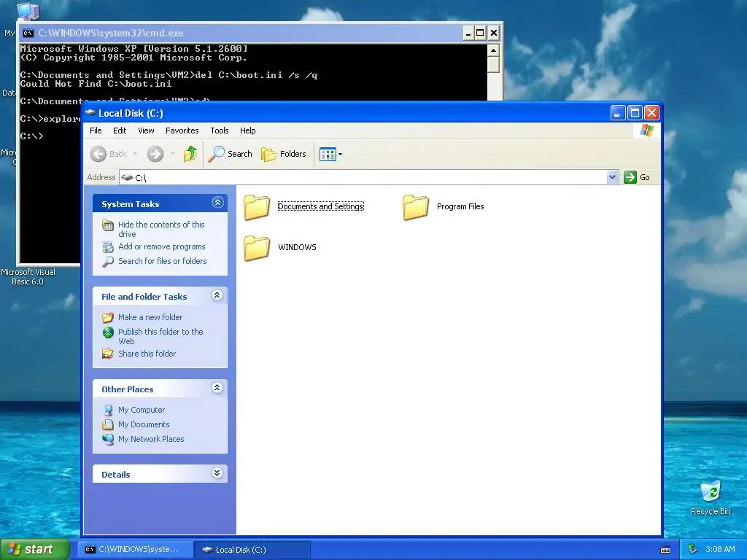Select the Program Files folder icon

coord(416,207)
